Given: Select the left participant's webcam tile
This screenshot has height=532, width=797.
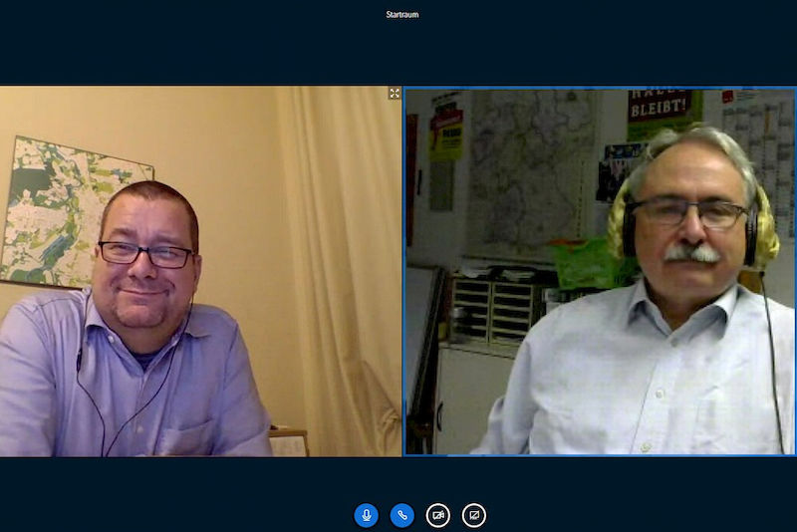Looking at the screenshot, I should pyautogui.click(x=199, y=271).
